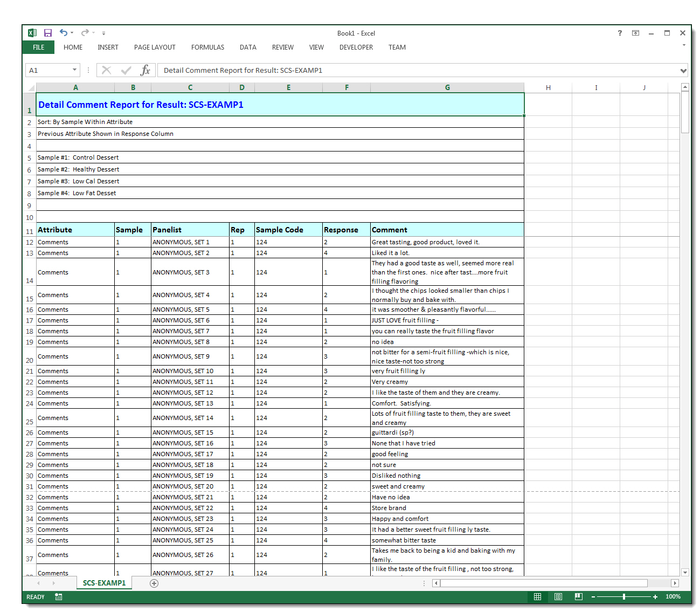Select the 'Liked it a lot.' comment cell
Image resolution: width=700 pixels, height=612 pixels.
tap(447, 253)
